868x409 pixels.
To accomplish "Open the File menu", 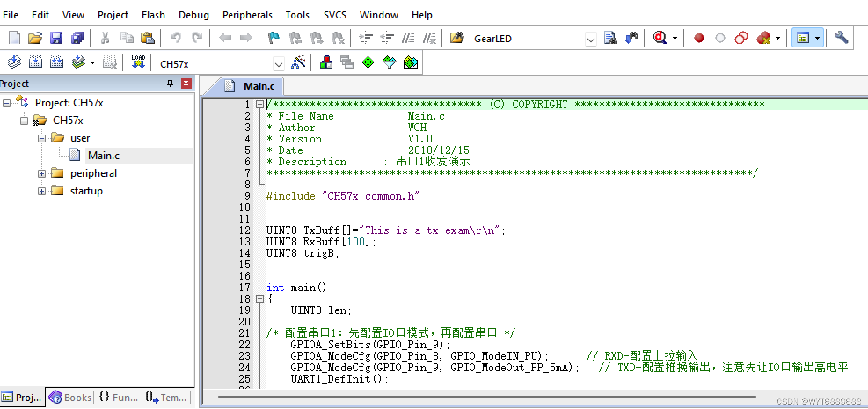I will pos(11,15).
